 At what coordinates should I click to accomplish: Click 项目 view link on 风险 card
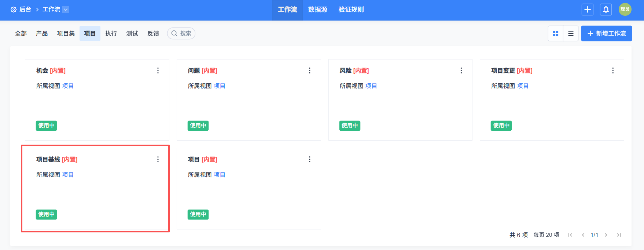tap(371, 86)
